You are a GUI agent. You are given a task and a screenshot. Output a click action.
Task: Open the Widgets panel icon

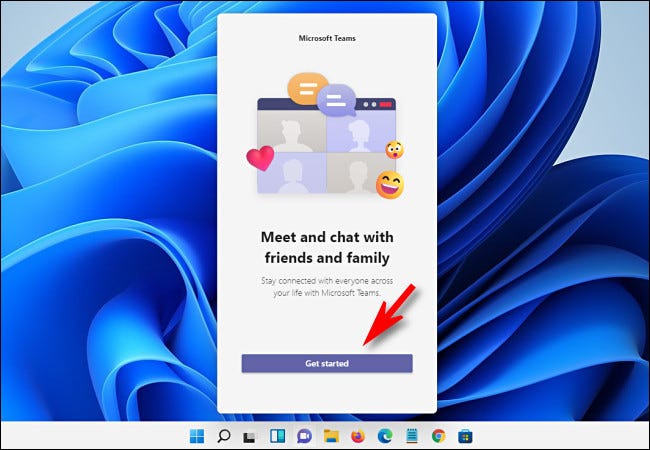click(277, 435)
